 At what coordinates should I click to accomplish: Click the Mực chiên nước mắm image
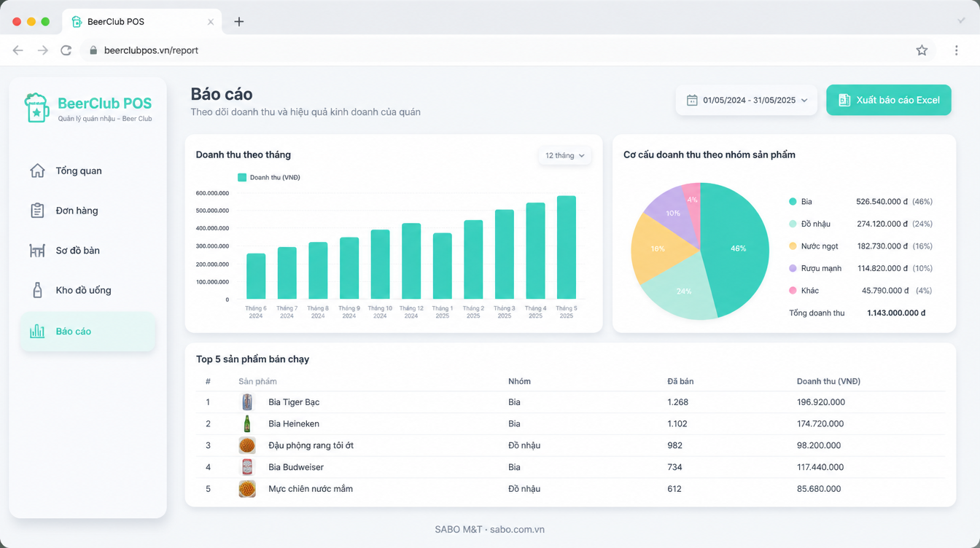pos(247,489)
